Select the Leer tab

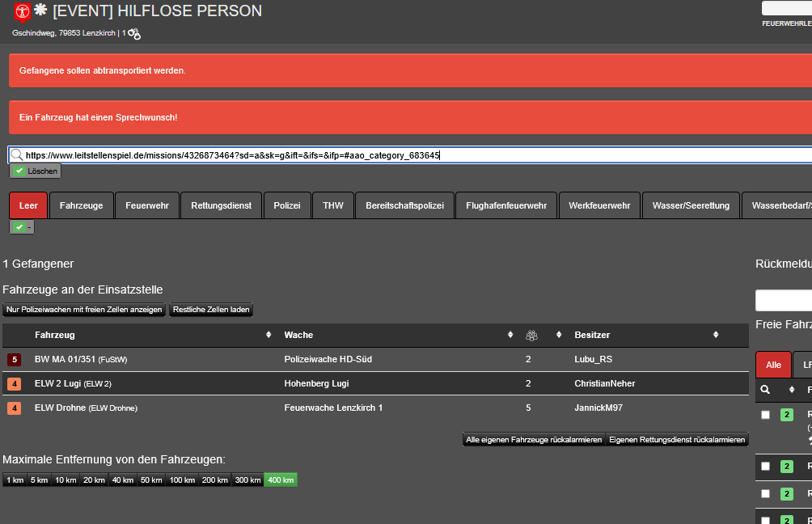[x=28, y=205]
